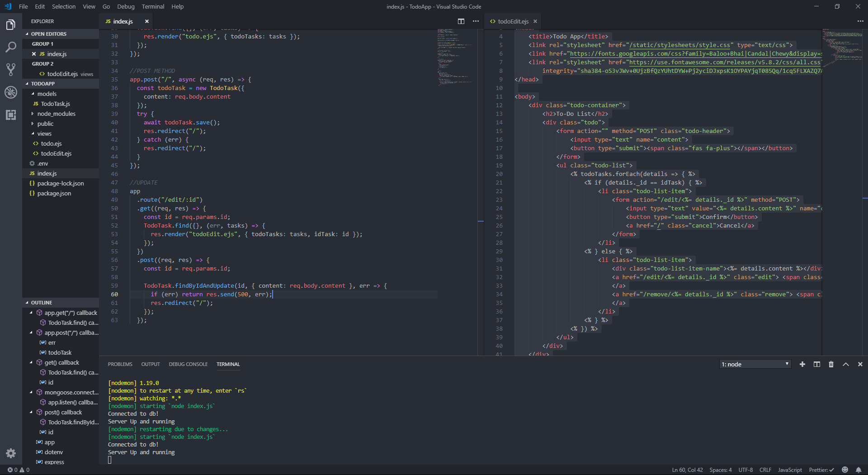Screen dimensions: 868x475
Task: Split the editor using the toolbar icon
Action: pos(462,21)
